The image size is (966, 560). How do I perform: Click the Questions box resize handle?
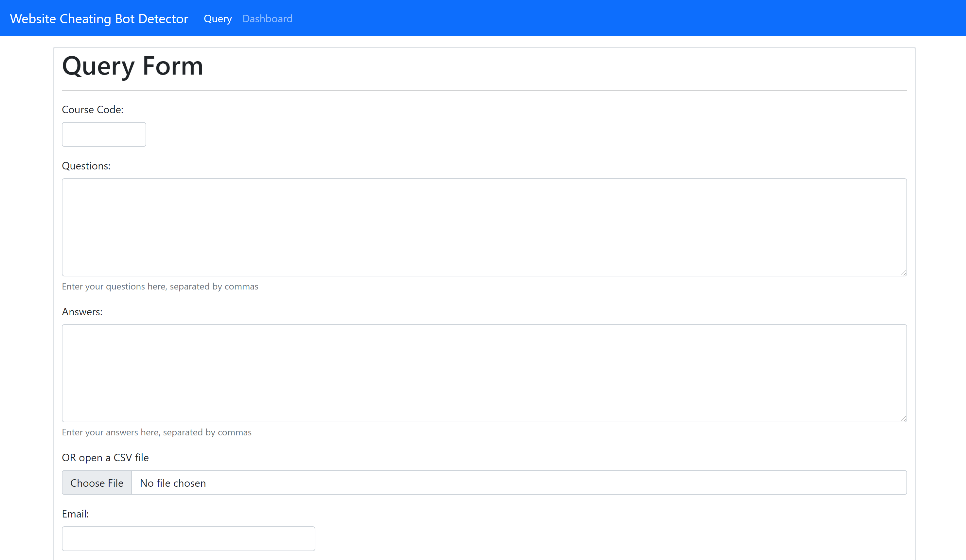[x=904, y=272]
